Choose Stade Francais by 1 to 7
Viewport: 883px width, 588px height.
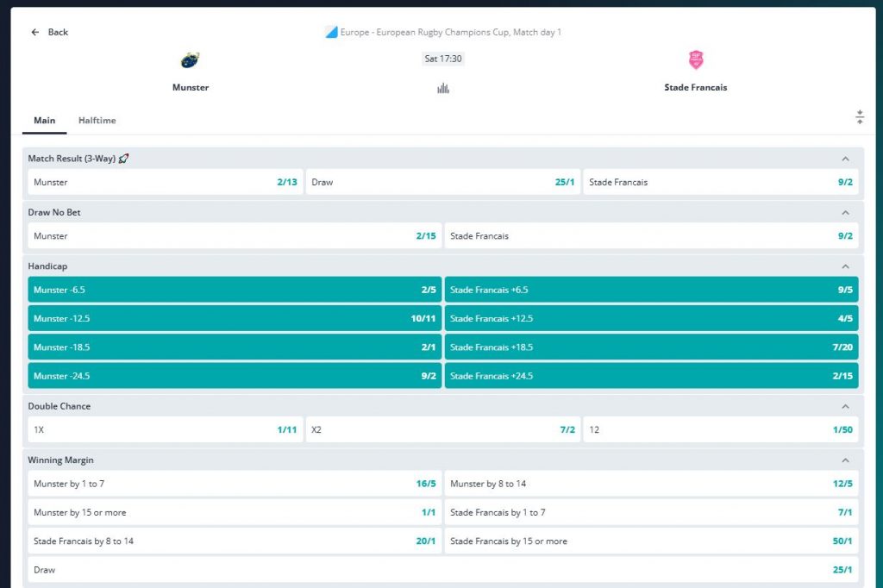pos(652,512)
